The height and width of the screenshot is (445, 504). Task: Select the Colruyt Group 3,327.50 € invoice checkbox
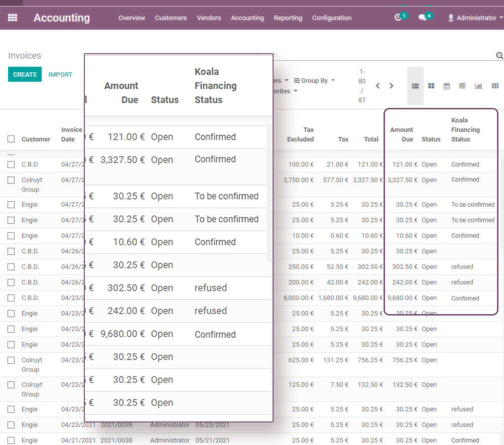pos(11,180)
